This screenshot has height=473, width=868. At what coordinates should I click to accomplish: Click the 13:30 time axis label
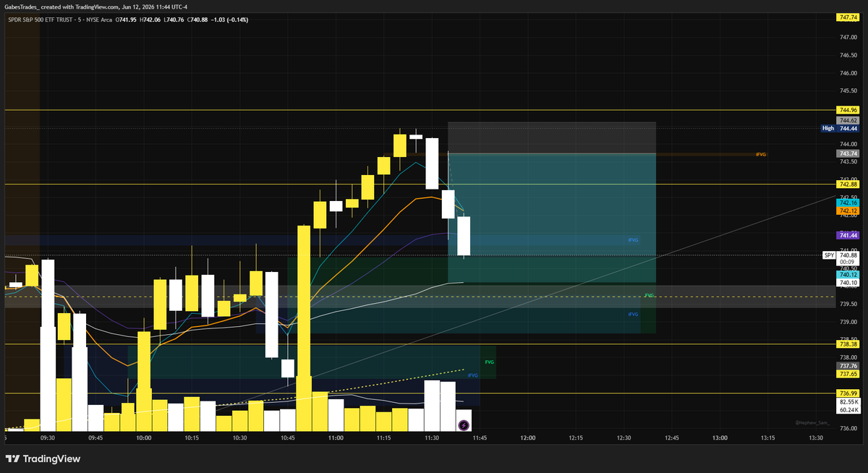816,438
